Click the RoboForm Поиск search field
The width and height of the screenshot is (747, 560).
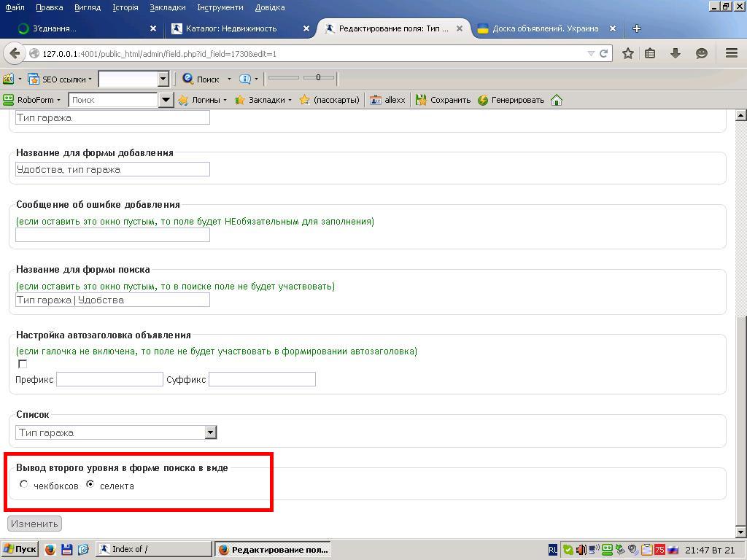113,100
